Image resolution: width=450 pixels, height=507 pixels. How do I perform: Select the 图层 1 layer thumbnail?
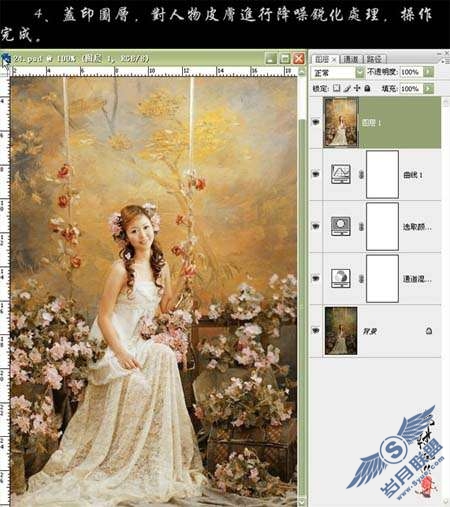(x=341, y=122)
